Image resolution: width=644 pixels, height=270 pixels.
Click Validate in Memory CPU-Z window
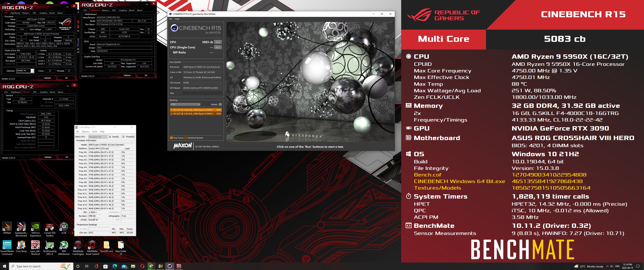pyautogui.click(x=48, y=157)
